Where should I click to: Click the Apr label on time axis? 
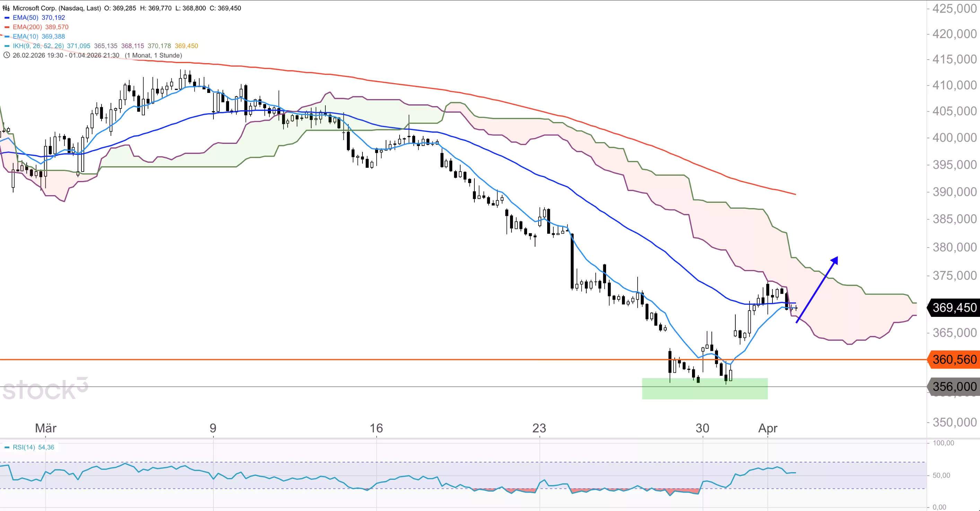click(768, 428)
